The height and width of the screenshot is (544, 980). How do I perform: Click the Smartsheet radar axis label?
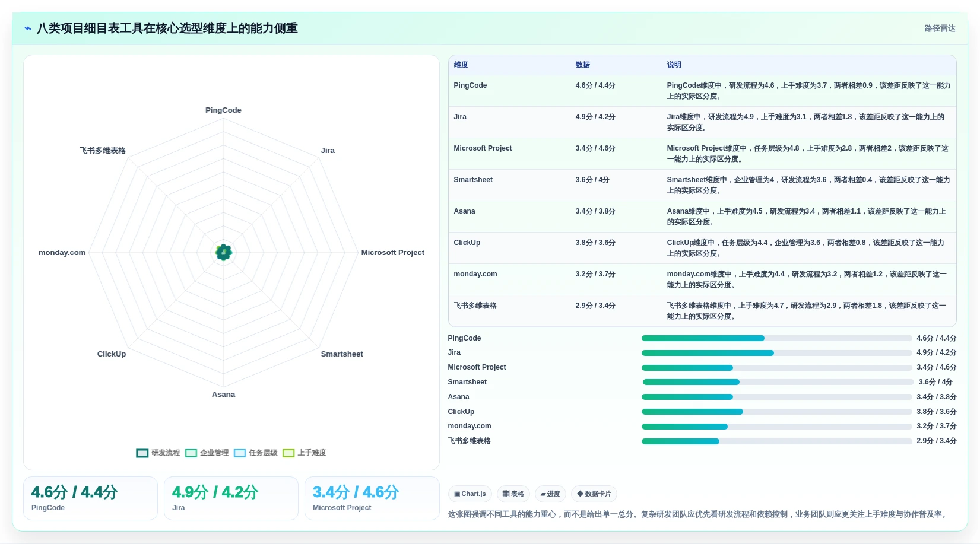click(x=342, y=354)
